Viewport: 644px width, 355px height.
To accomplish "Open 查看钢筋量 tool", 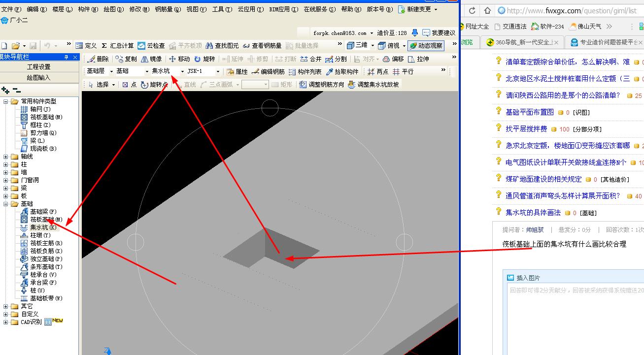I will coord(262,45).
